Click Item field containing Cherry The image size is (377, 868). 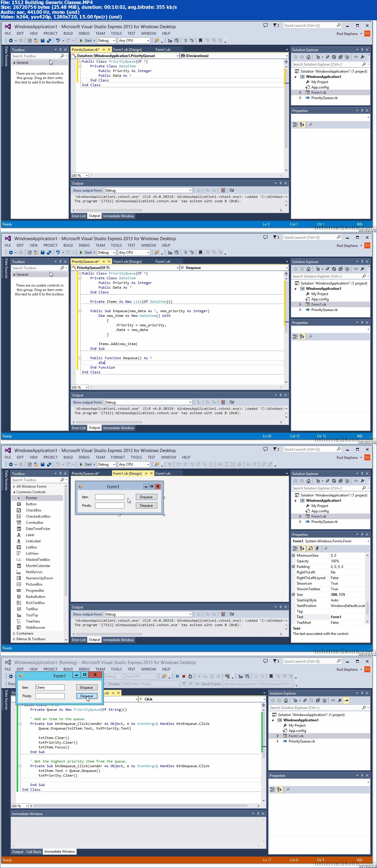[50, 688]
